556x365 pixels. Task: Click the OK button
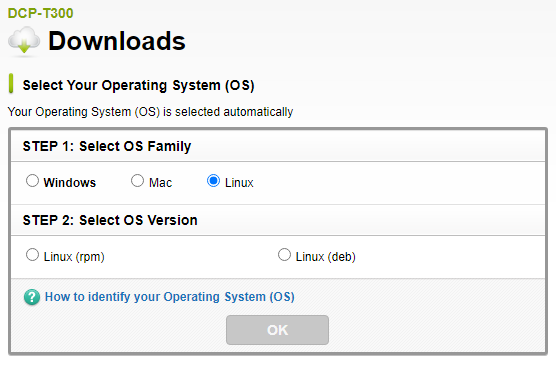pyautogui.click(x=277, y=330)
